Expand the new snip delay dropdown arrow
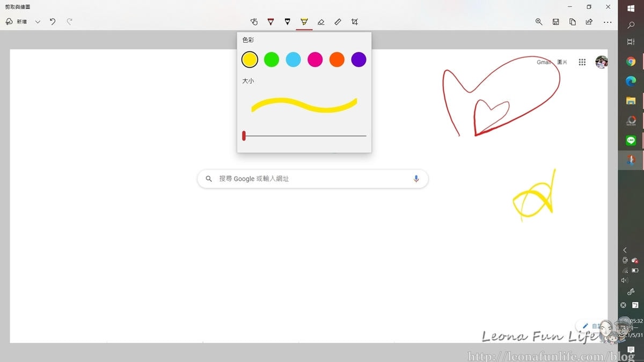 point(38,22)
